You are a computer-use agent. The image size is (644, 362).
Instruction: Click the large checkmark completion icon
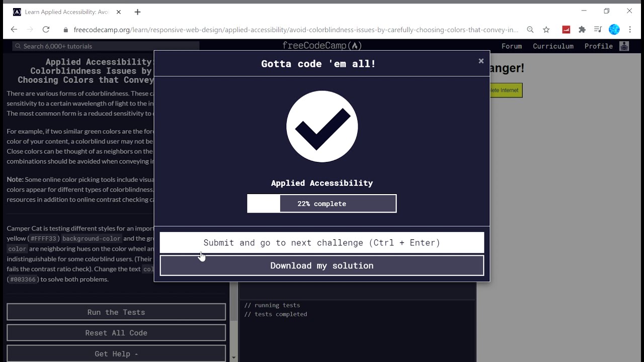(322, 127)
